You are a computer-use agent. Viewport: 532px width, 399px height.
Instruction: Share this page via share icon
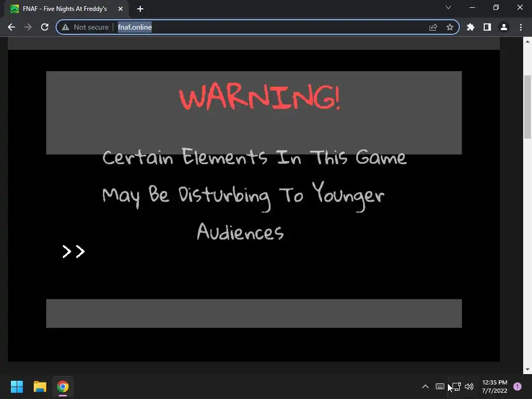(x=433, y=27)
